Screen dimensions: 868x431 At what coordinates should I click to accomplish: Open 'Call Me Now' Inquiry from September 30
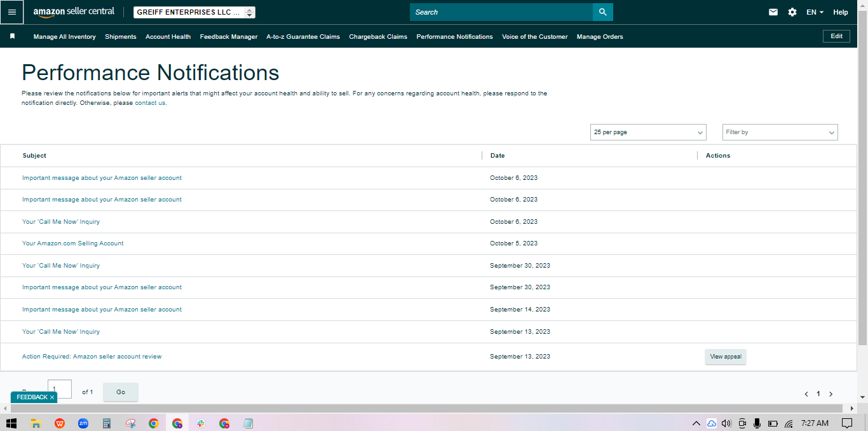[61, 266]
